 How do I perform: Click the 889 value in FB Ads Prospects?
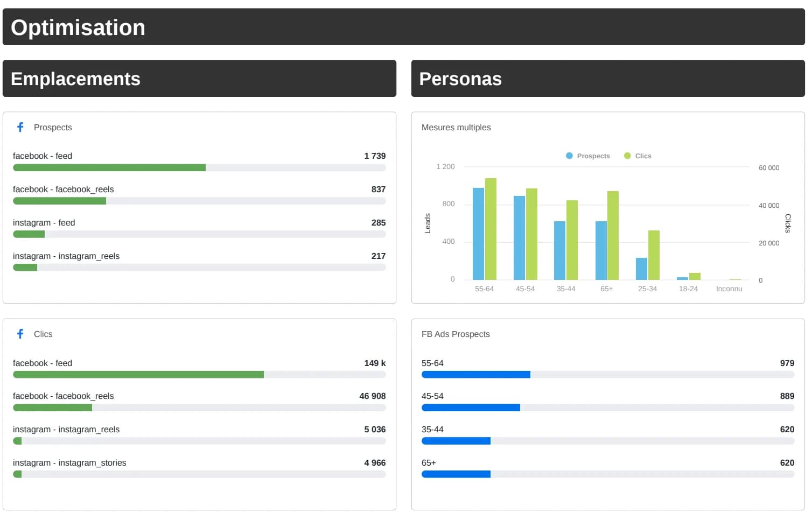(787, 396)
